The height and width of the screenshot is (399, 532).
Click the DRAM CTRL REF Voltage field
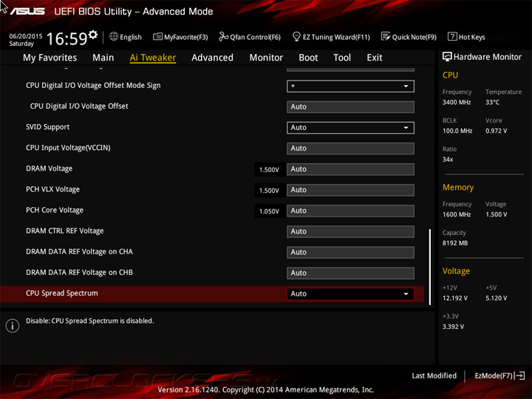pos(350,231)
